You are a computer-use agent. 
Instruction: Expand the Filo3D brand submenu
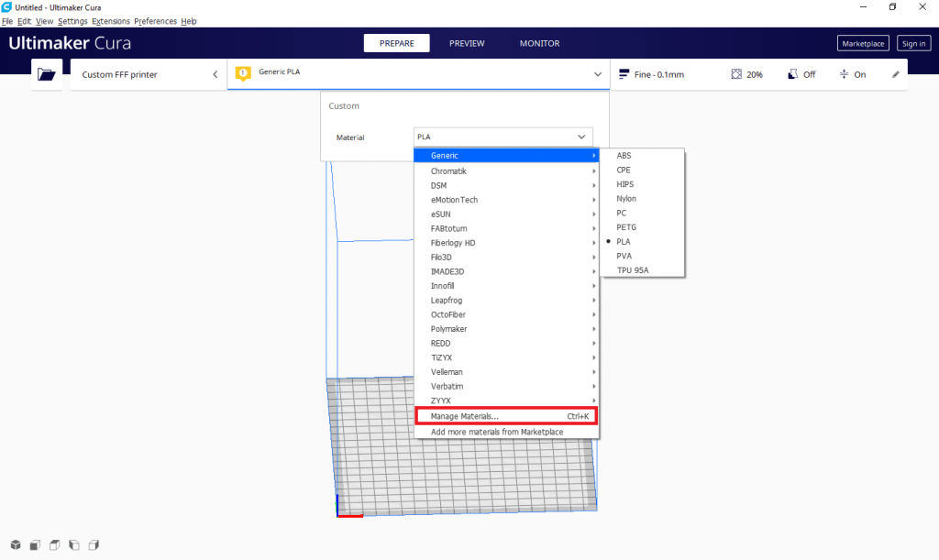point(506,258)
